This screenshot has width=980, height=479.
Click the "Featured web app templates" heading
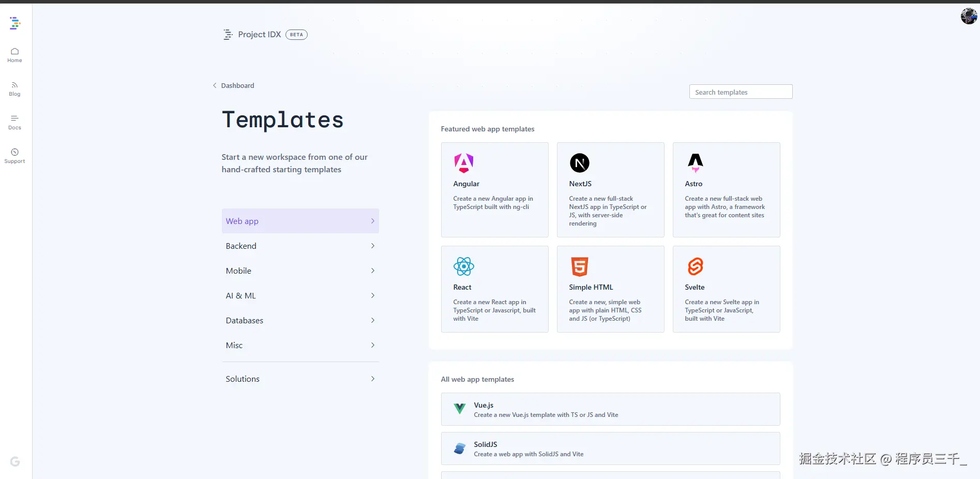pyautogui.click(x=488, y=129)
